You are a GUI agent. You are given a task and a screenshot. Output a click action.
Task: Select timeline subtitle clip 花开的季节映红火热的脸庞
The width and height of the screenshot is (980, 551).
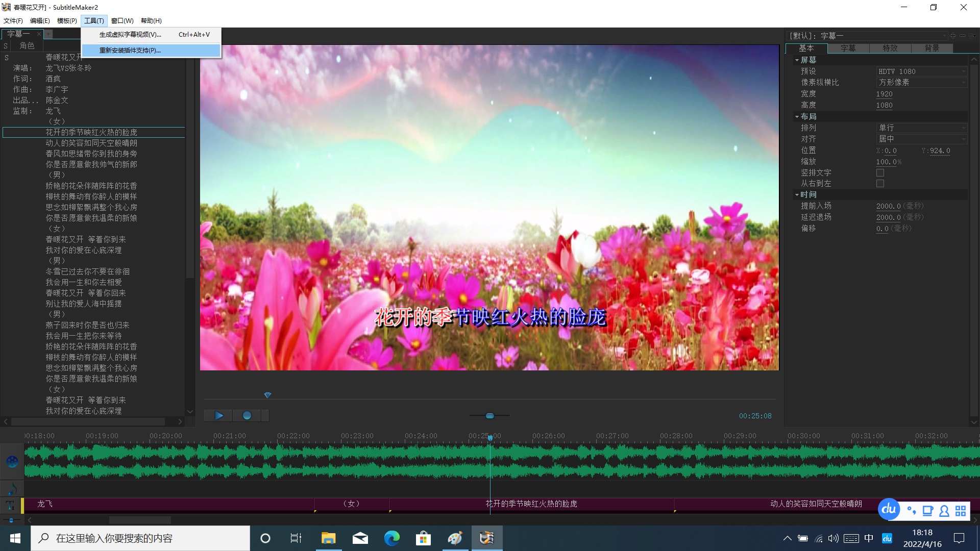[x=531, y=504]
